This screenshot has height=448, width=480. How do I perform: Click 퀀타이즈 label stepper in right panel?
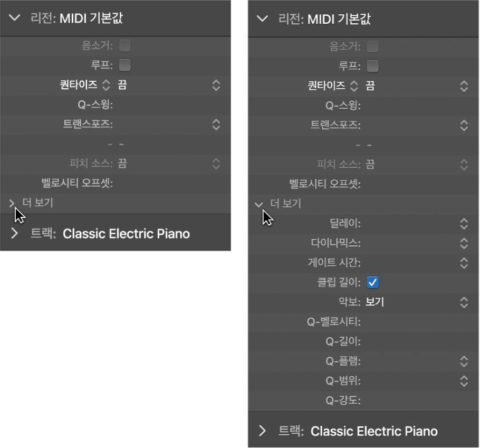tap(354, 85)
